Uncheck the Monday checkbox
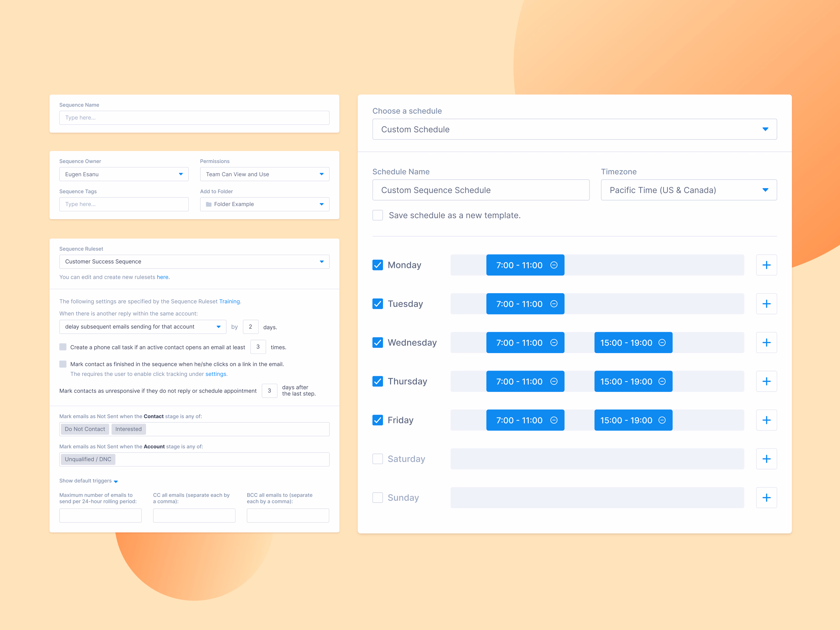840x630 pixels. (x=377, y=265)
